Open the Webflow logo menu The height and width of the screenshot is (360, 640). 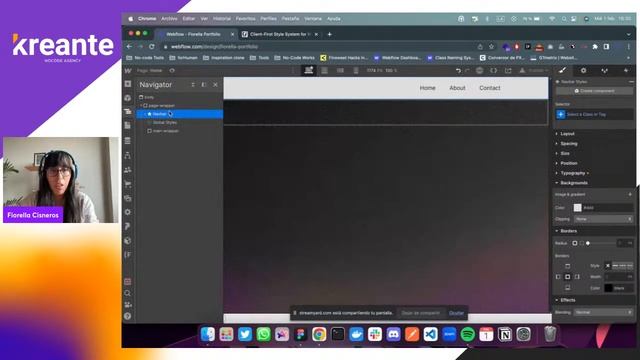coord(128,71)
